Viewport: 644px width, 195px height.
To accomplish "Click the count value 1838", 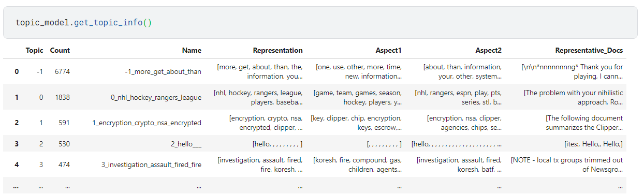I will [62, 97].
